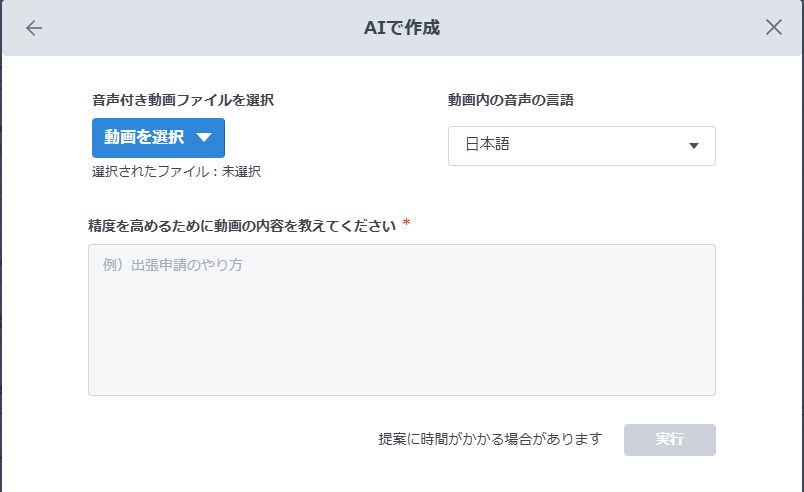Click the white triangle on 動画を選択
The image size is (804, 492).
point(204,139)
